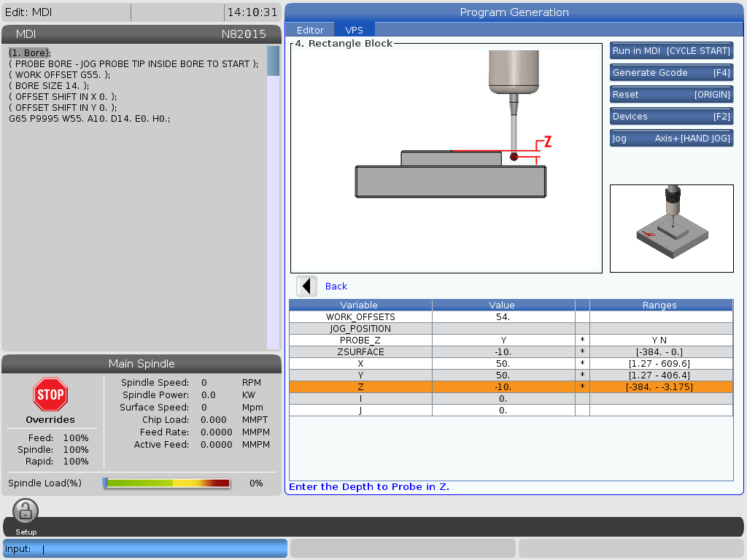
Task: Click the Feed override 100% value
Action: click(x=76, y=438)
